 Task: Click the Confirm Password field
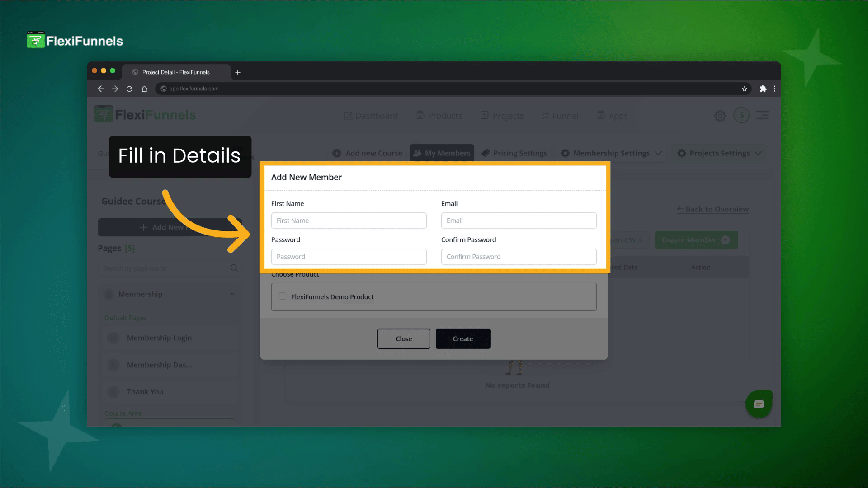pyautogui.click(x=519, y=257)
